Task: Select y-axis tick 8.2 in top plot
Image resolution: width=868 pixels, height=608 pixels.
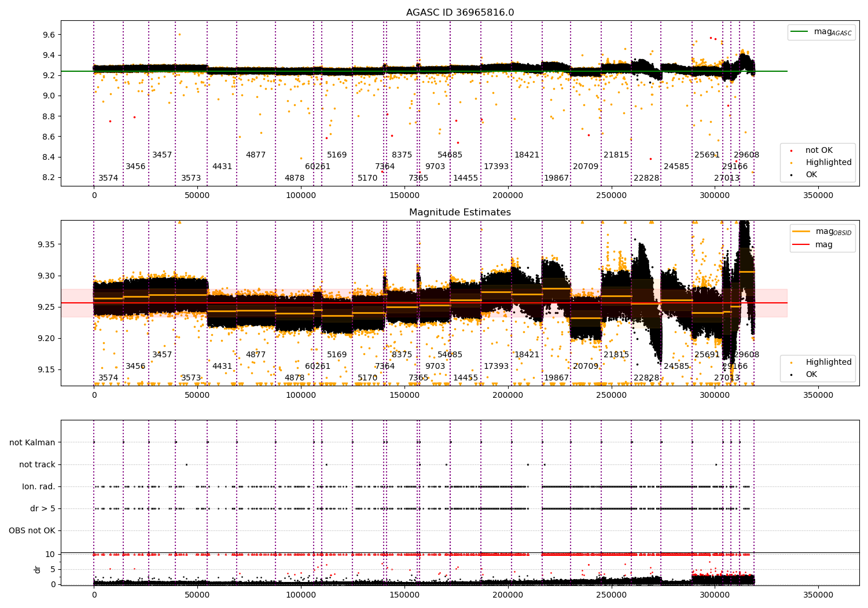Action: point(49,178)
